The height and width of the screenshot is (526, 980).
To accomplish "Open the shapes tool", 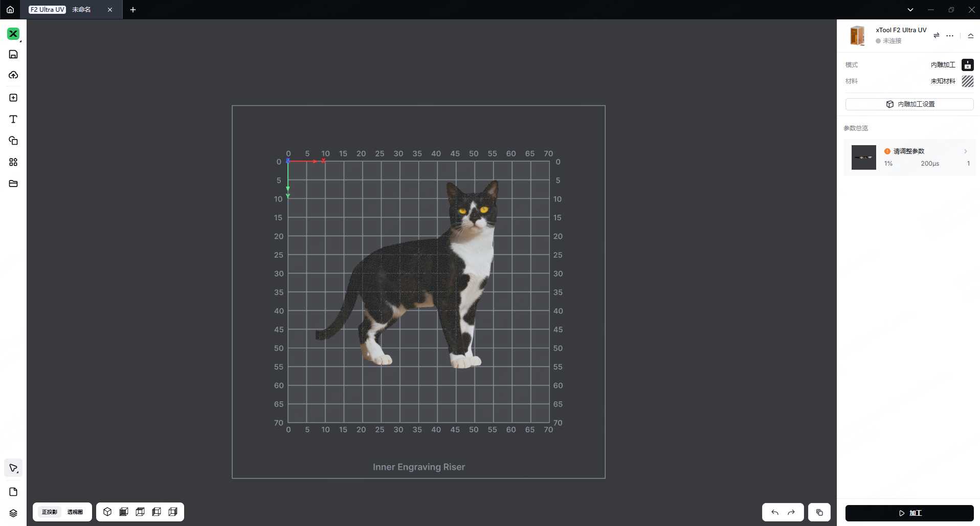I will tap(13, 141).
